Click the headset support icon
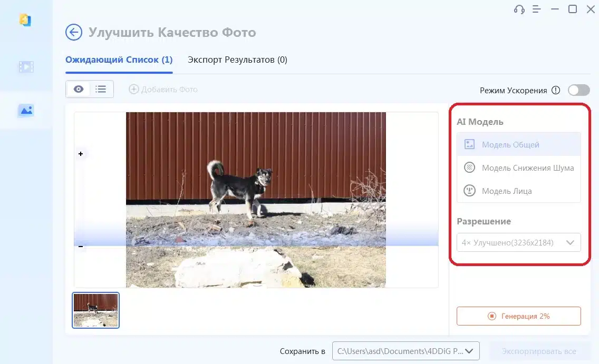Image resolution: width=599 pixels, height=364 pixels. click(518, 9)
